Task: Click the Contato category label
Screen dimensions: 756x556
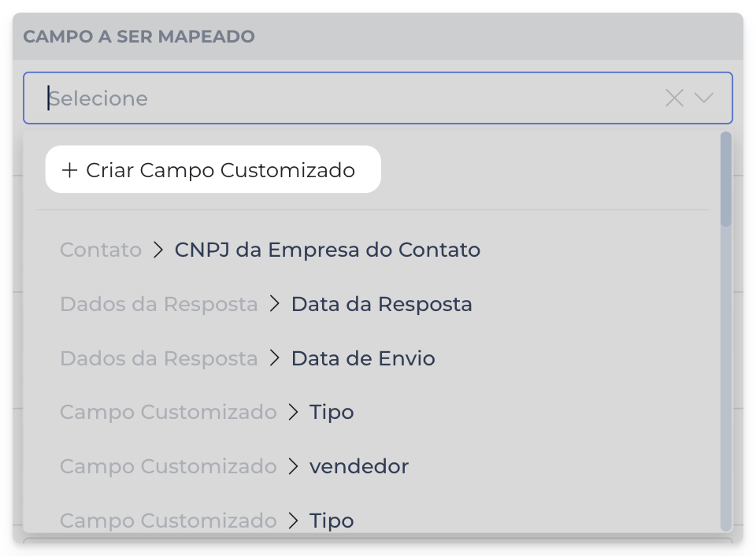Action: coord(101,250)
